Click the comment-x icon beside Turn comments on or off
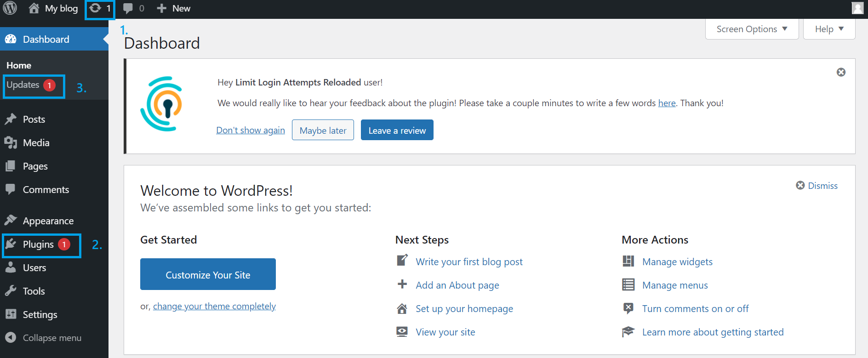868x358 pixels. (628, 308)
